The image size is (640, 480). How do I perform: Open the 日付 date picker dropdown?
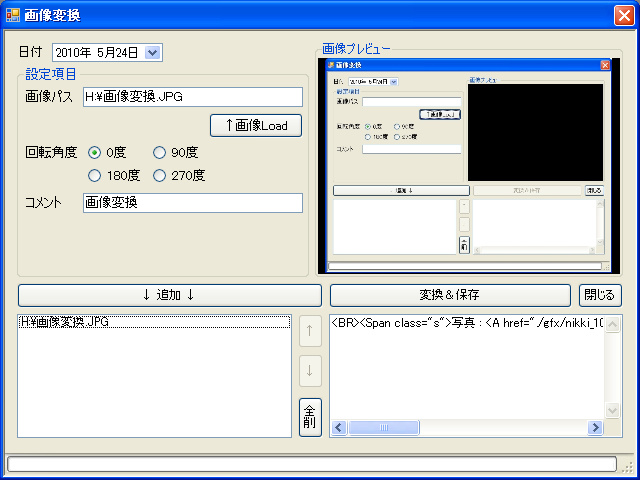tap(153, 53)
